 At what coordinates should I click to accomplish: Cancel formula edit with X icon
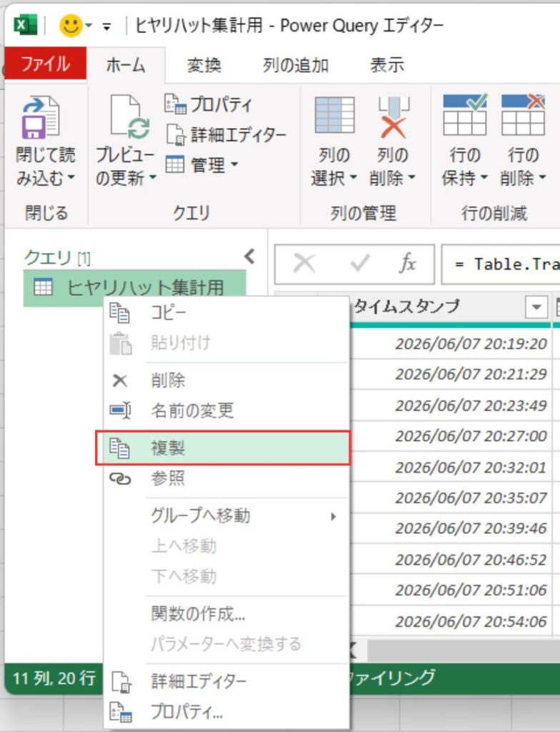[x=304, y=264]
